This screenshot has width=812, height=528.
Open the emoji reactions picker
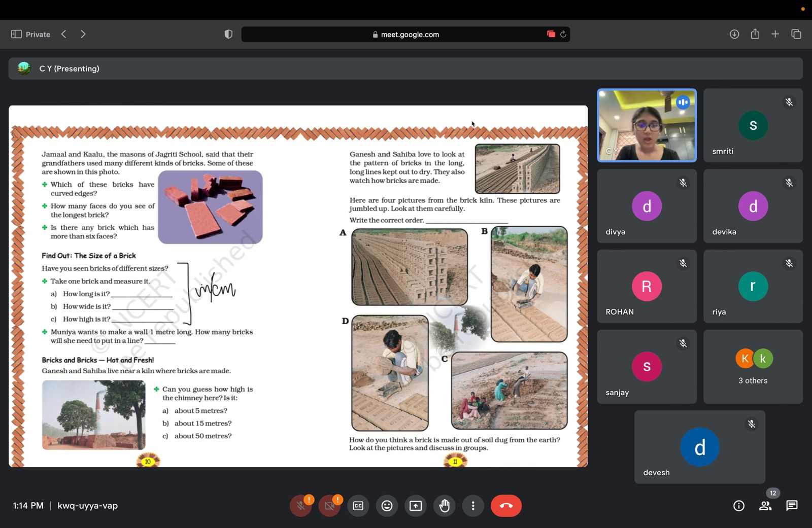pos(387,506)
